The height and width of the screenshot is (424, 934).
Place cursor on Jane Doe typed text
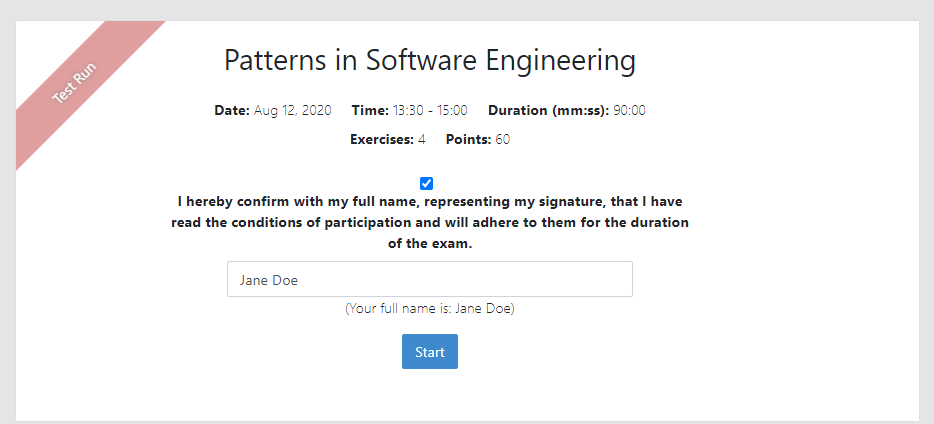[268, 280]
